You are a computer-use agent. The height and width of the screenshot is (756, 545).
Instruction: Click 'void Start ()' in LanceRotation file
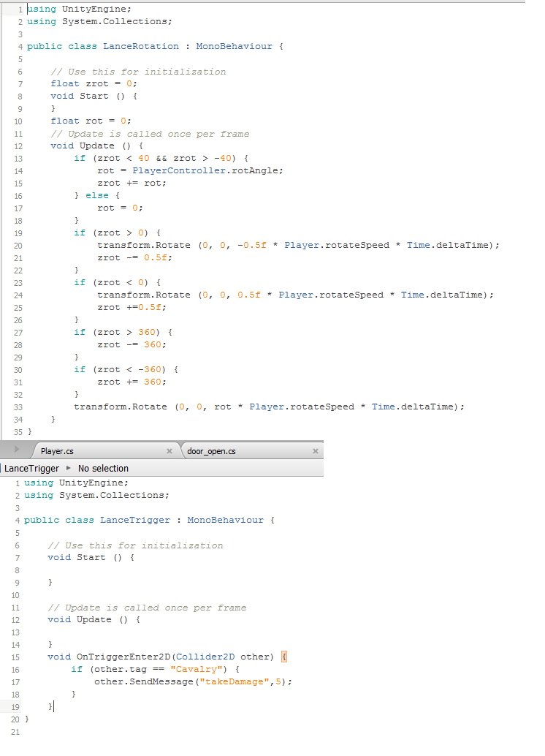(88, 96)
